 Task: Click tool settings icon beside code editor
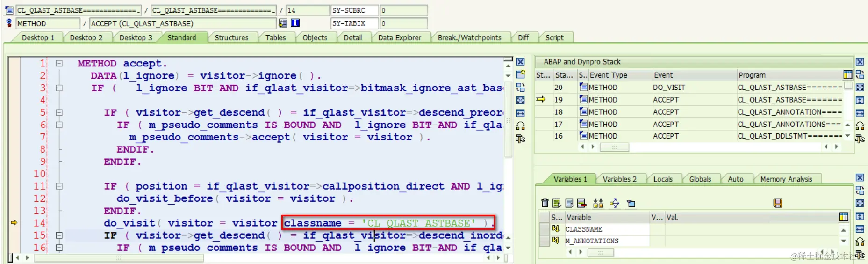(520, 139)
